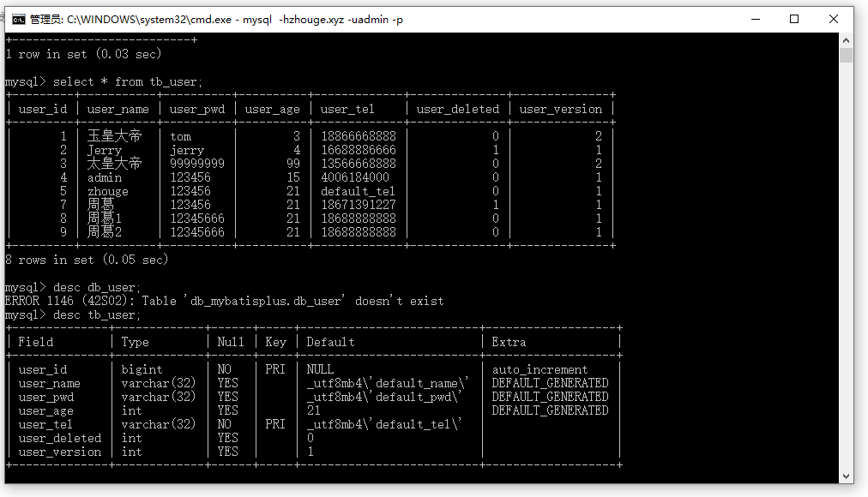The width and height of the screenshot is (868, 497).
Task: Click the default_pwd default value
Action: click(x=384, y=397)
